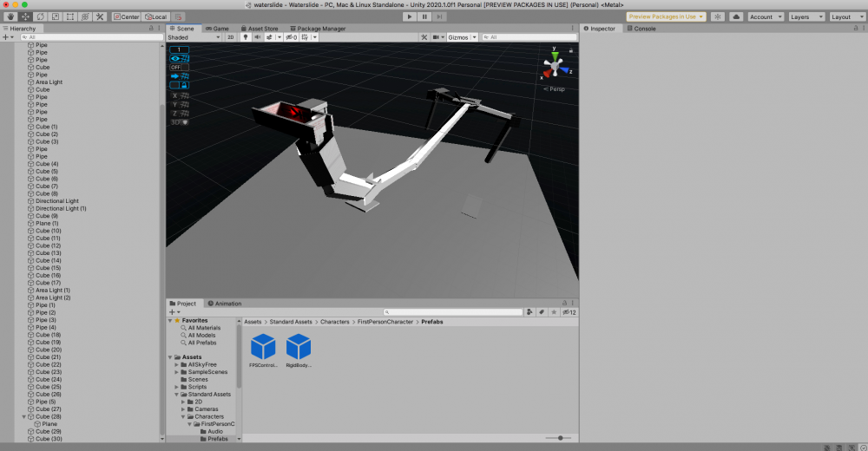The image size is (868, 451).
Task: Toggle scene grid visibility icon
Action: 305,37
